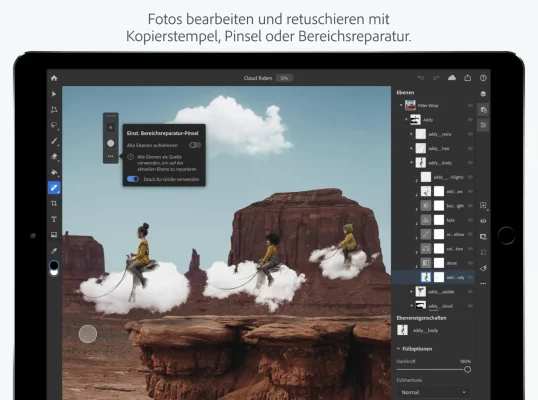
Task: Click the background white color chip
Action: click(54, 272)
